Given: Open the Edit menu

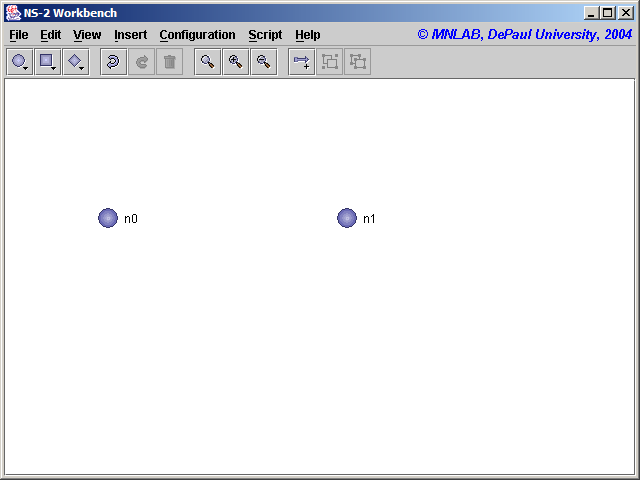Looking at the screenshot, I should tap(51, 35).
